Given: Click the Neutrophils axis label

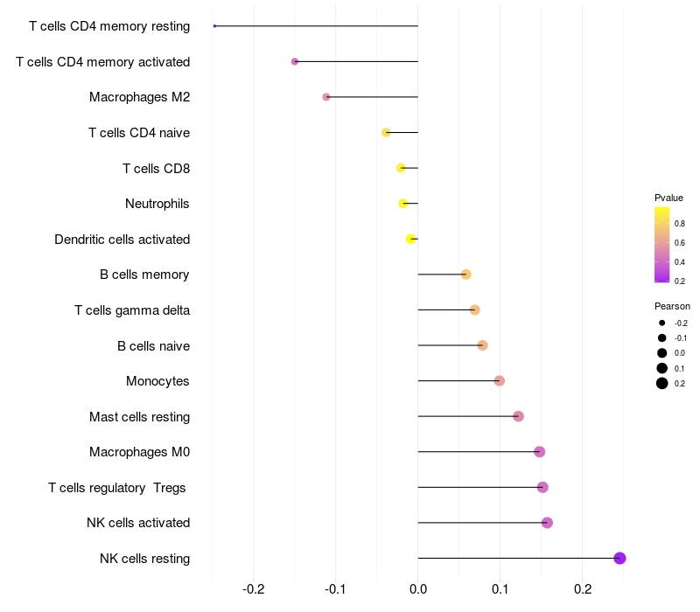Looking at the screenshot, I should [157, 204].
